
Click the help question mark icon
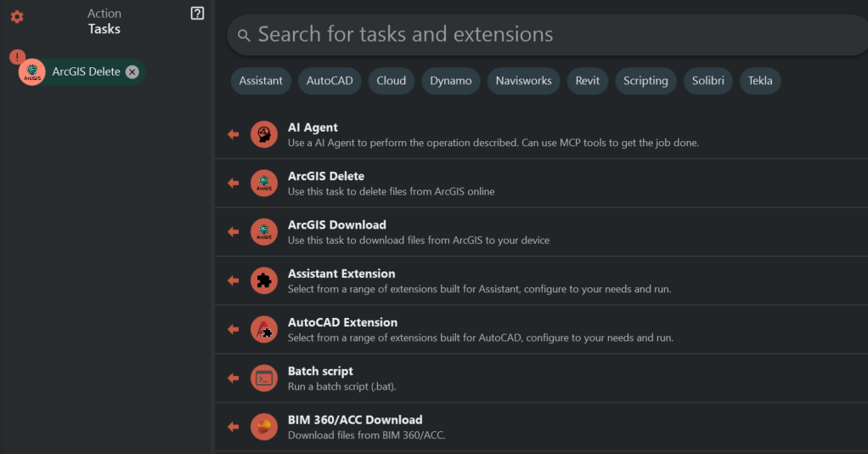[197, 14]
